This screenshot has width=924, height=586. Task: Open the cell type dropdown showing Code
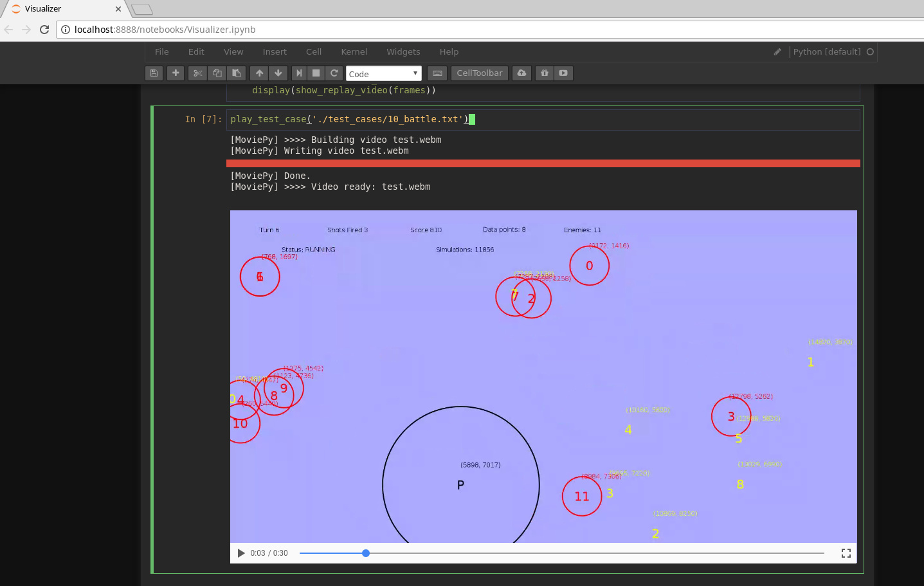pos(384,73)
